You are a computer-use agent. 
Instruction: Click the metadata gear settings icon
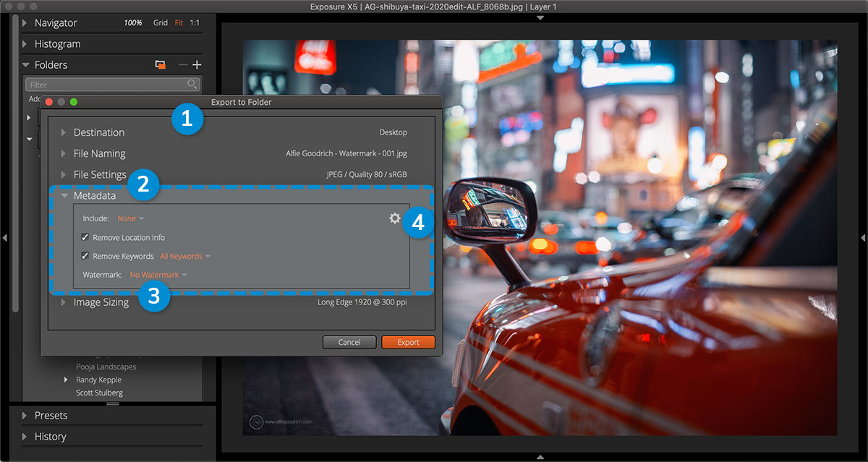(394, 218)
